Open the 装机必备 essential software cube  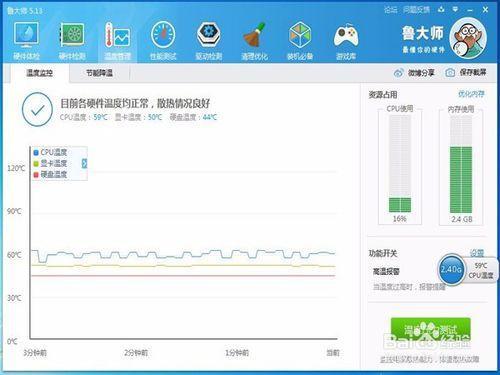pyautogui.click(x=300, y=41)
